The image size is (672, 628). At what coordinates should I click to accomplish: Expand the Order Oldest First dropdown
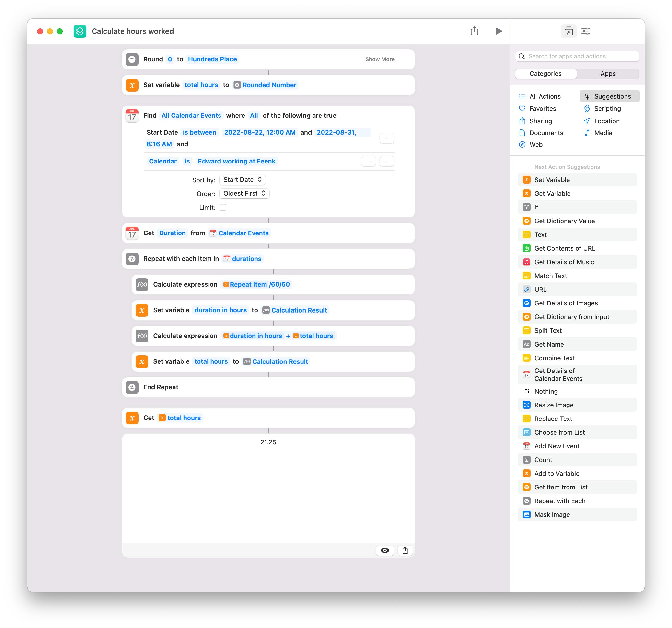tap(244, 193)
